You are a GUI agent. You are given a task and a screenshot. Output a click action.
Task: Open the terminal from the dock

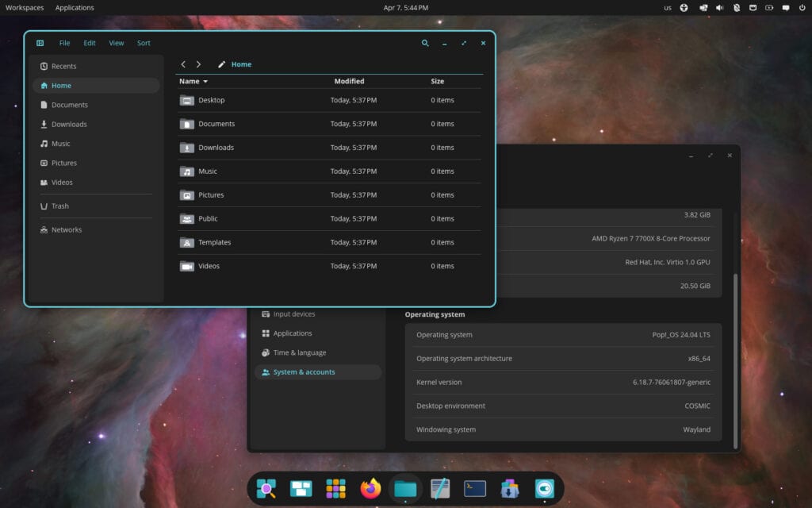point(475,489)
